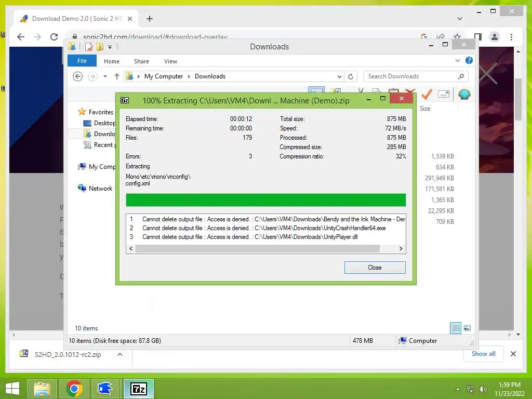Switch to large icons view in Explorer
Screen dimensions: 532x399
[467, 328]
